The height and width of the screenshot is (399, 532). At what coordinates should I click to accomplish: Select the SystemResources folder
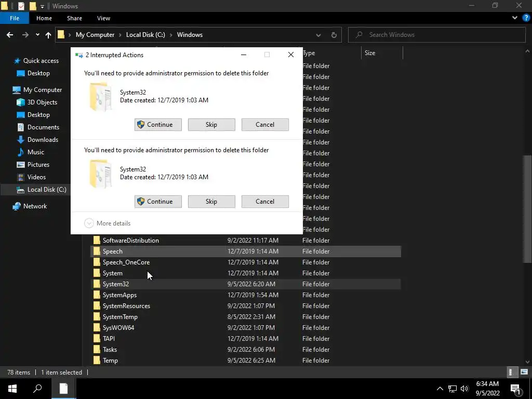tap(246, 306)
